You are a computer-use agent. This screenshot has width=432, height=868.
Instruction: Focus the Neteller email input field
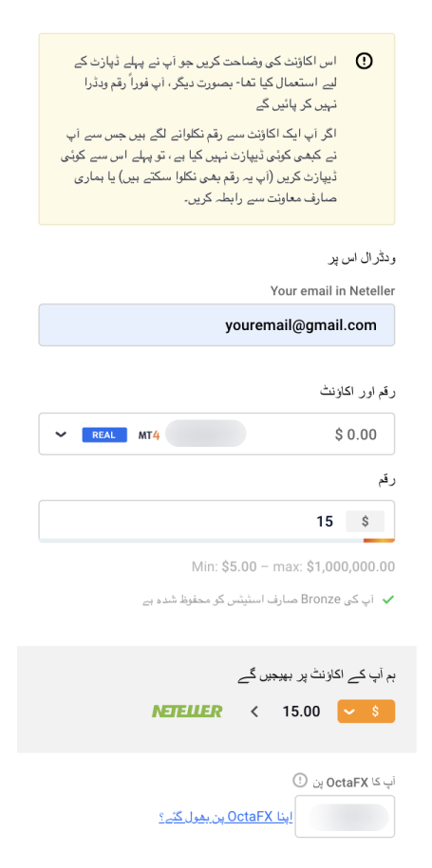(216, 325)
